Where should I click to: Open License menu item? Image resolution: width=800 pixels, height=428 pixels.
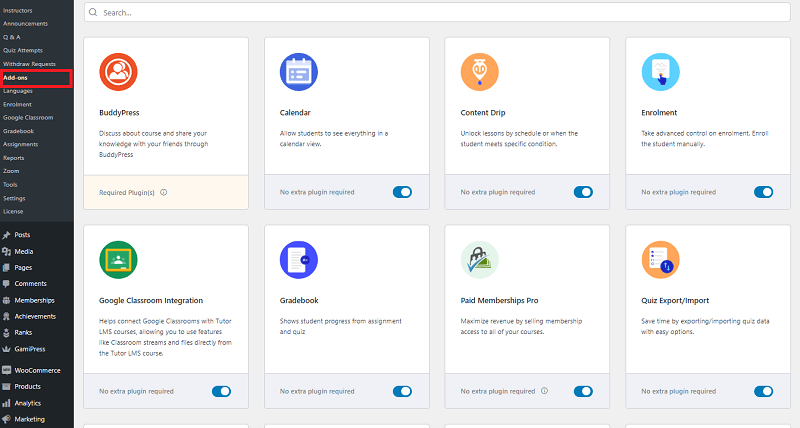click(13, 211)
